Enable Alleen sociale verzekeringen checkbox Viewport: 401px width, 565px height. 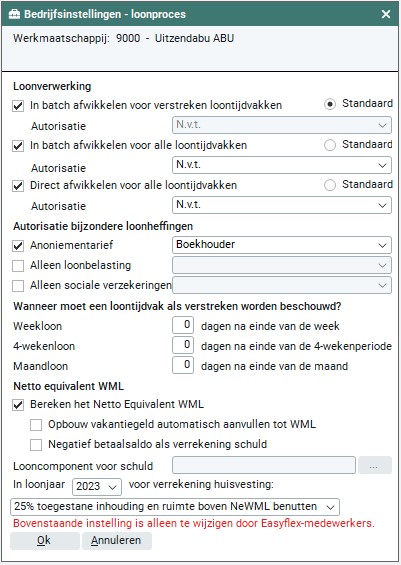point(18,286)
